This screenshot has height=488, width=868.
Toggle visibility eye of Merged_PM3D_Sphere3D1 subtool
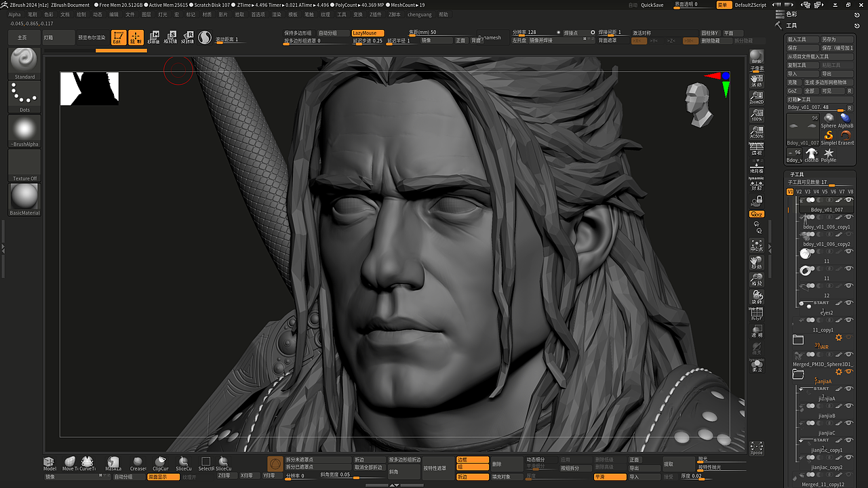848,354
